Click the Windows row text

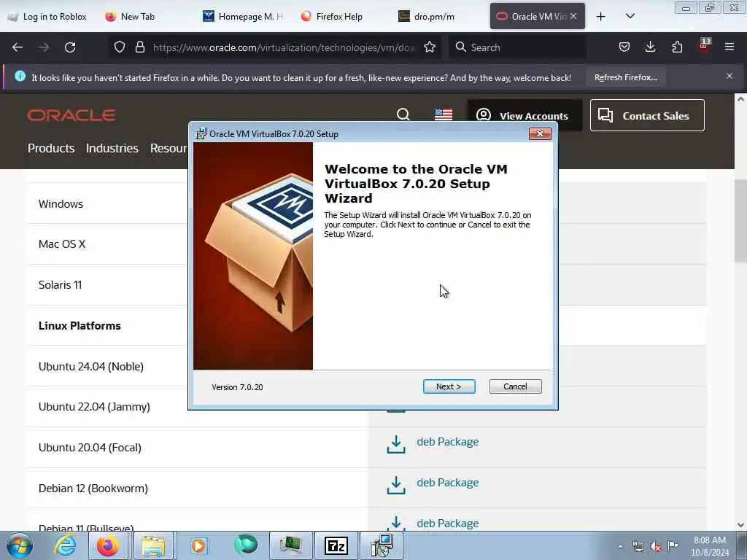tap(61, 204)
